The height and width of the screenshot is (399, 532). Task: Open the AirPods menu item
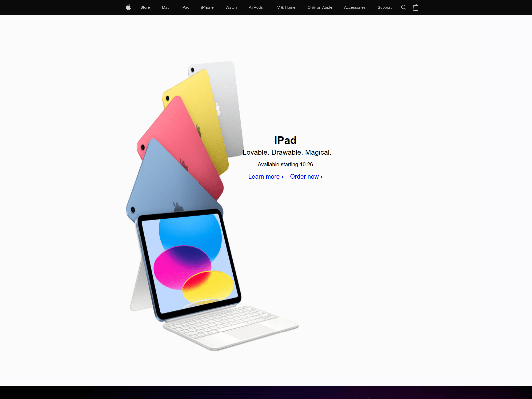pyautogui.click(x=256, y=7)
